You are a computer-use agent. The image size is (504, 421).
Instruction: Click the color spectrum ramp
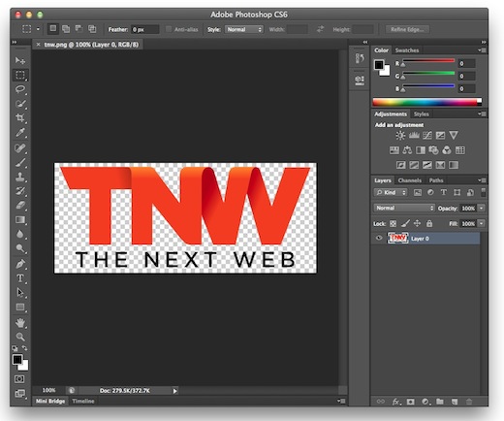pyautogui.click(x=427, y=102)
